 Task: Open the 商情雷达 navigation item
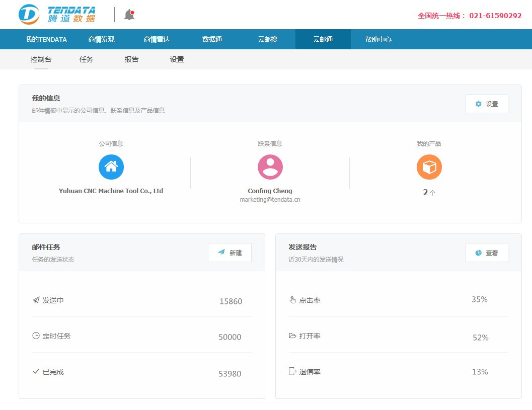[x=157, y=39]
